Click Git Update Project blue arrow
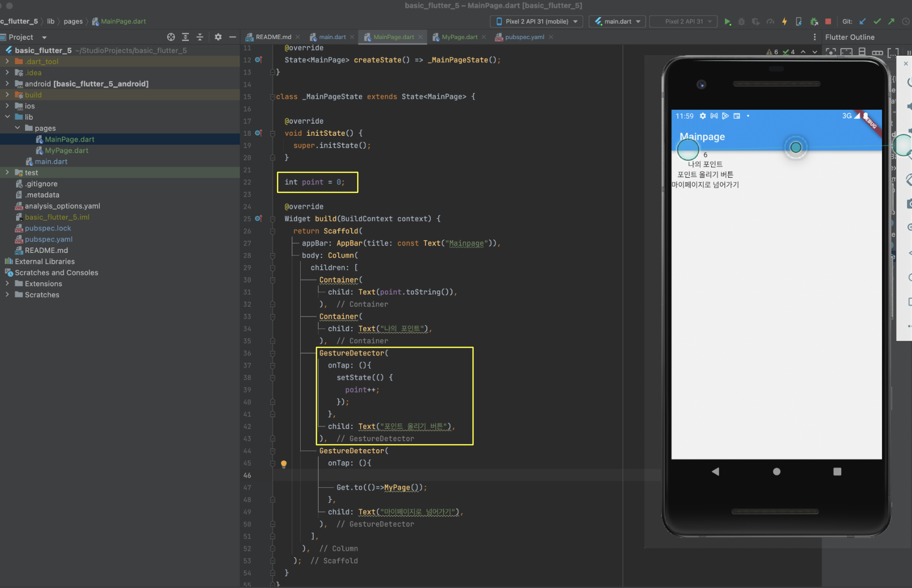 coord(862,22)
